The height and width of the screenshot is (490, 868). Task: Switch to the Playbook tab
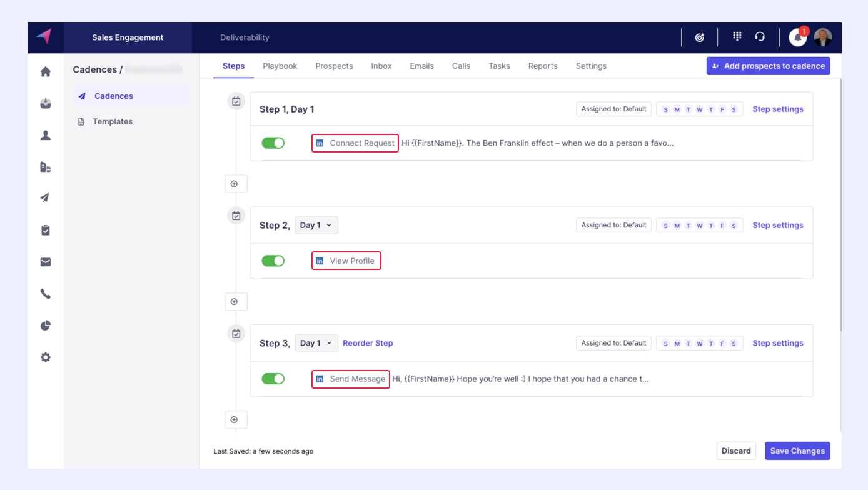coord(280,66)
